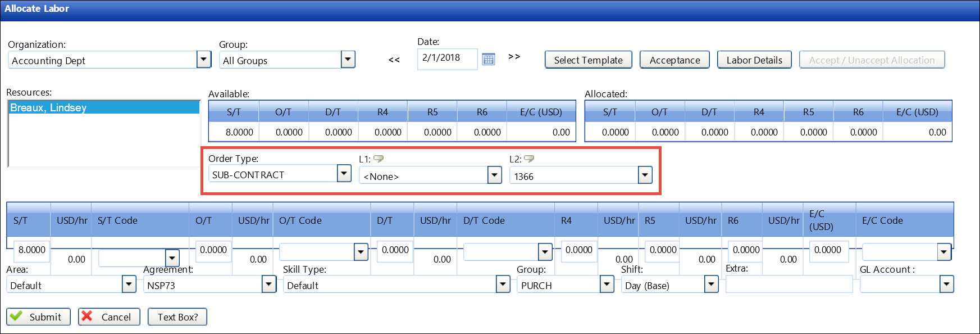Open Labor Details

[x=754, y=60]
